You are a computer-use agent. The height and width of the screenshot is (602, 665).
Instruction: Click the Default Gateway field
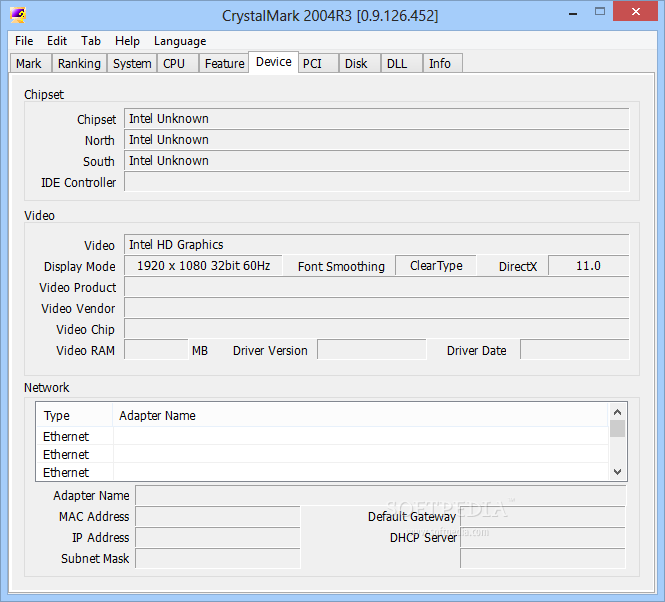click(543, 516)
